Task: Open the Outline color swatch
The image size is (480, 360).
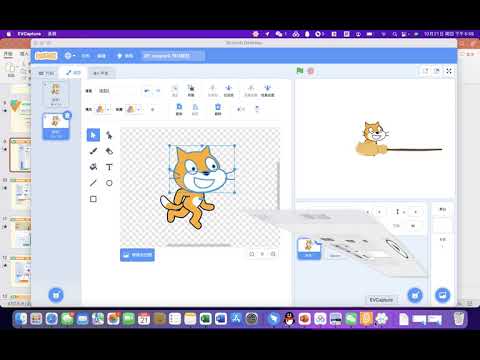Action: [x=130, y=109]
